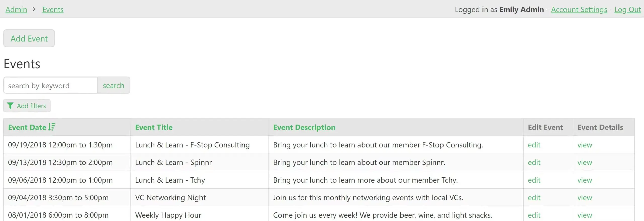Image resolution: width=644 pixels, height=221 pixels.
Task: Go to the Events breadcrumb link
Action: (x=53, y=10)
